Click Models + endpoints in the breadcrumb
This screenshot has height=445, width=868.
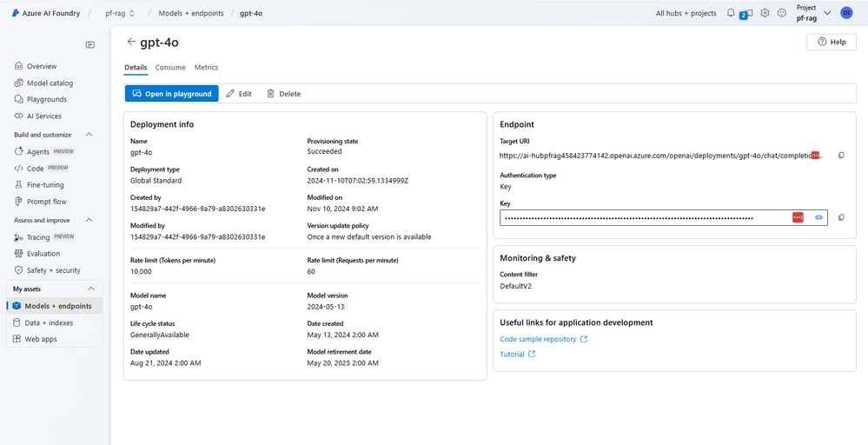(191, 13)
